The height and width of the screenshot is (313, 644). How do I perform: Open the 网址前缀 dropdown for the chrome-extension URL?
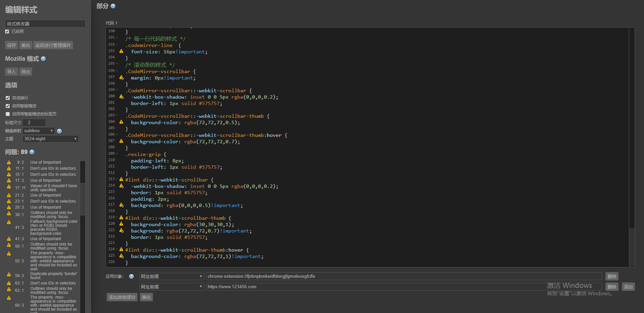(x=171, y=276)
